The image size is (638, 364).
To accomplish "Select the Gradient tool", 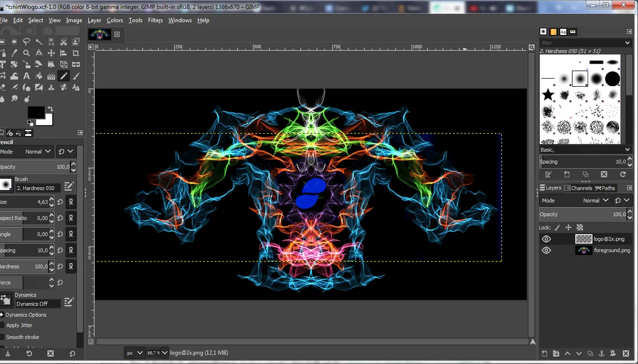I will (x=51, y=76).
